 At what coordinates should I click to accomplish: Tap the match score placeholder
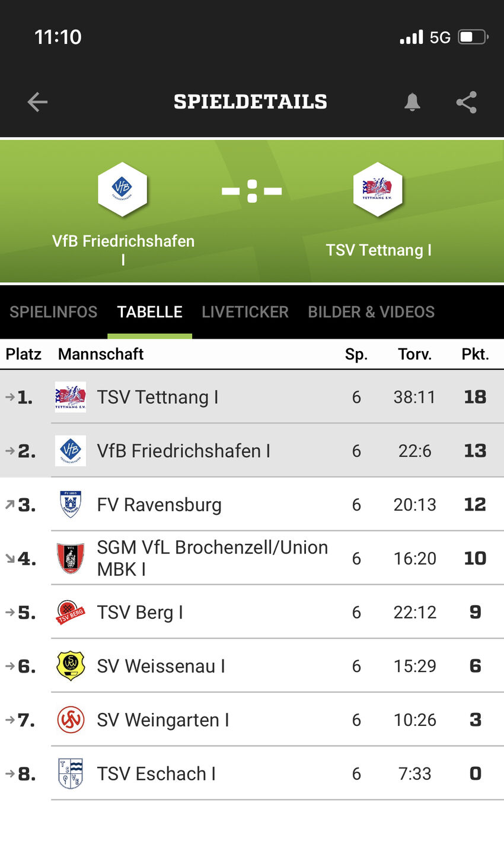point(252,191)
